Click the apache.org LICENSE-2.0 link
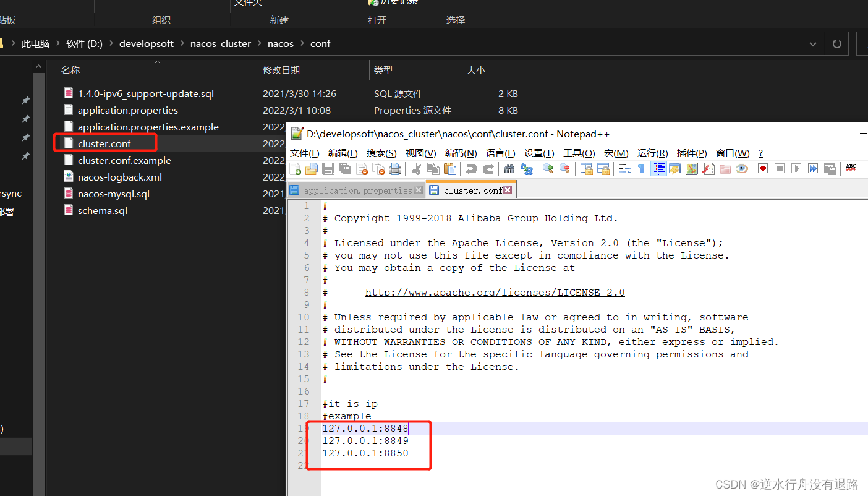 point(495,293)
